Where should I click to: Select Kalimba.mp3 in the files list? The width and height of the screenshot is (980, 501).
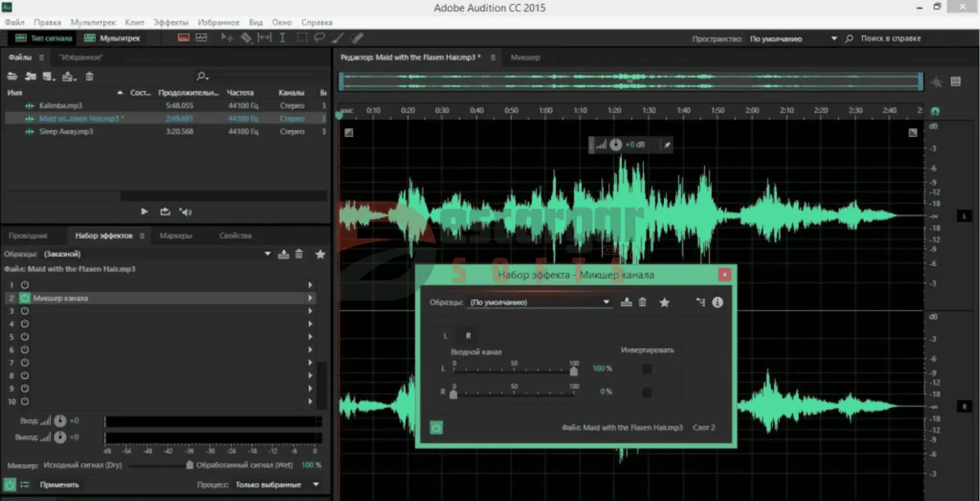pos(61,105)
